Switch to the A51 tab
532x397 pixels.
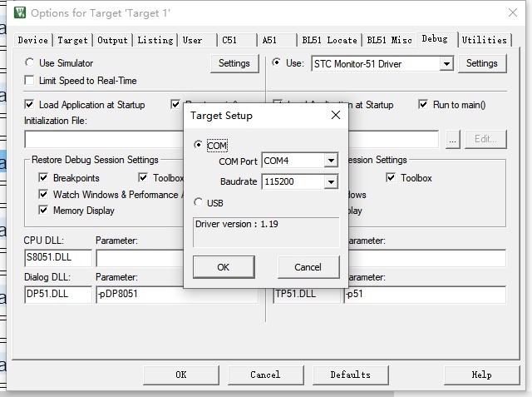pos(278,41)
